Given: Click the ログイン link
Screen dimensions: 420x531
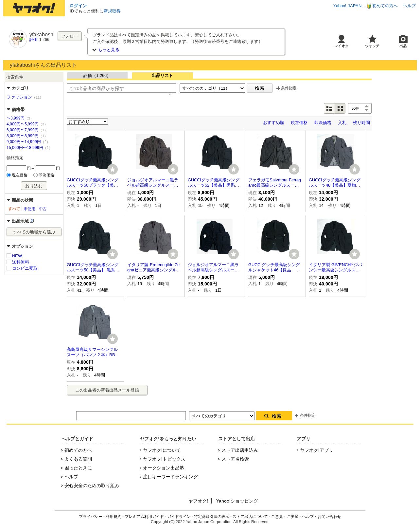Looking at the screenshot, I should click(x=78, y=6).
